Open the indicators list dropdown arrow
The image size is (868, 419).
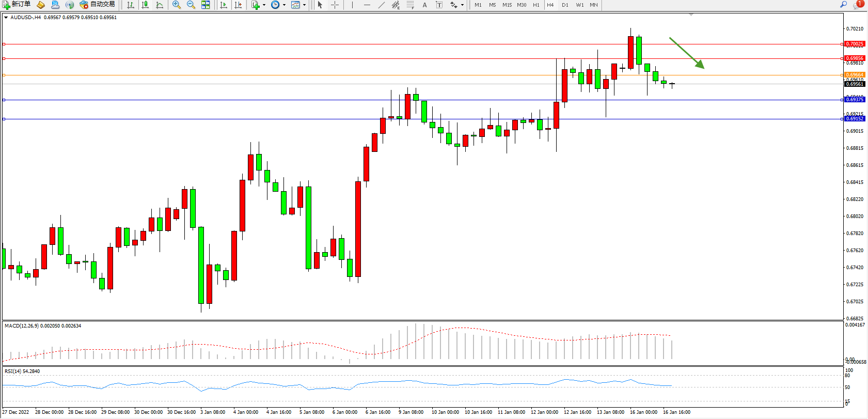pyautogui.click(x=264, y=5)
